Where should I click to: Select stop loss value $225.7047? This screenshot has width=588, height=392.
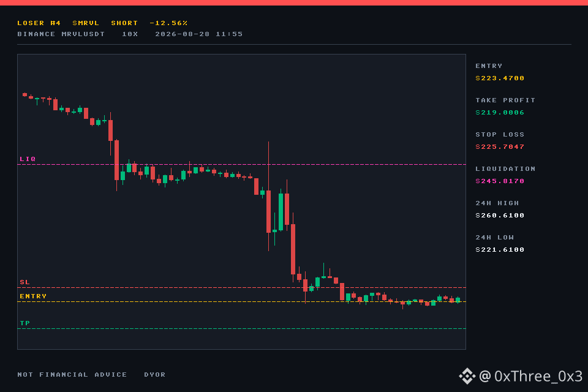click(x=500, y=147)
